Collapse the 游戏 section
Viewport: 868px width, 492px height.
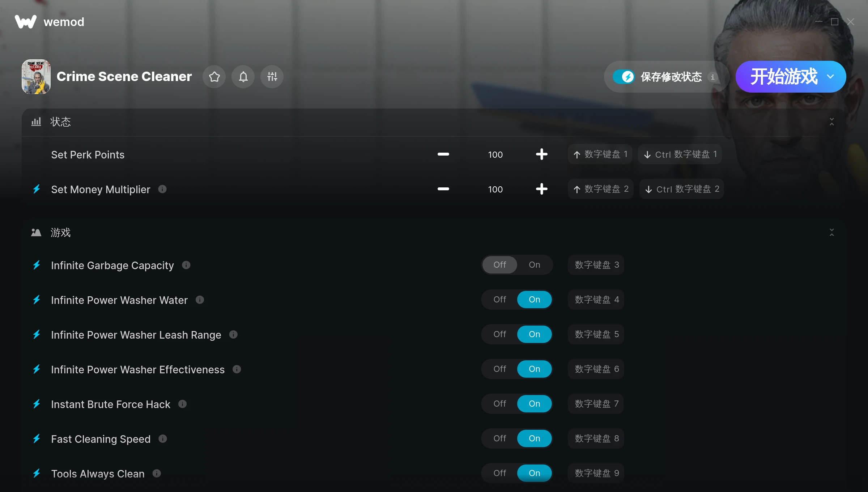[832, 232]
